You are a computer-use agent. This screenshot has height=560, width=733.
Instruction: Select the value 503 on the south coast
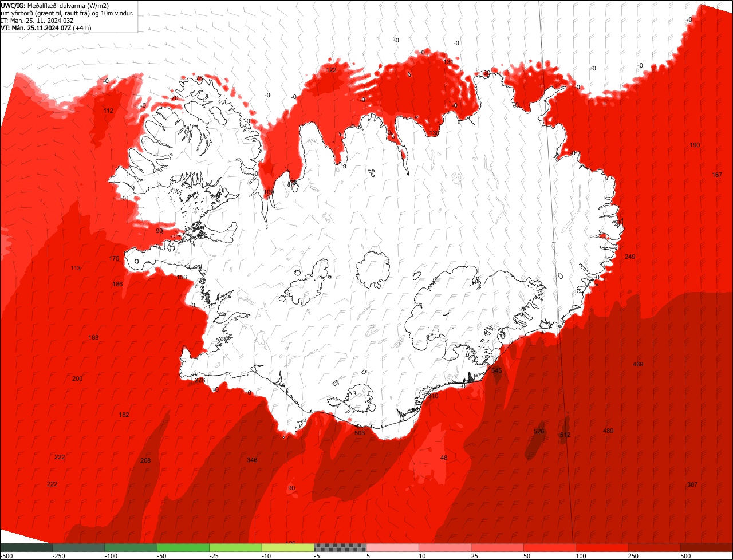(x=360, y=433)
